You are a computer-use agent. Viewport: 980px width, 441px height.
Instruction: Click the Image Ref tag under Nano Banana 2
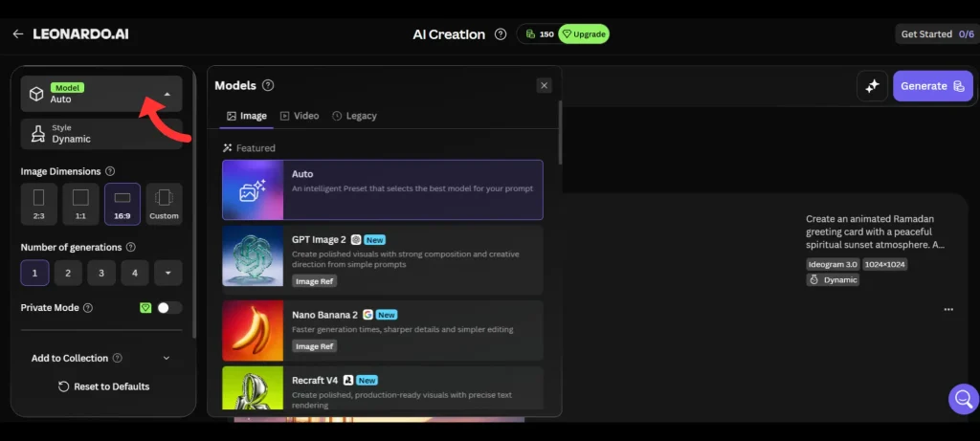tap(314, 346)
